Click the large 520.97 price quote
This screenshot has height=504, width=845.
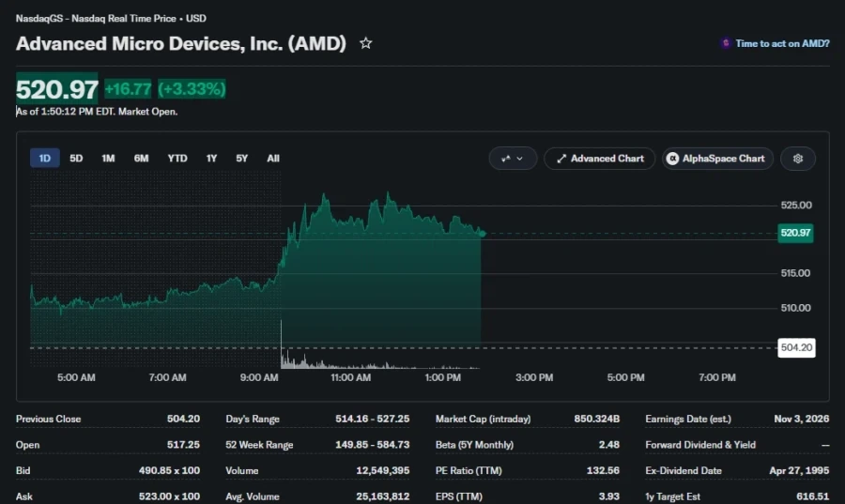pyautogui.click(x=57, y=89)
